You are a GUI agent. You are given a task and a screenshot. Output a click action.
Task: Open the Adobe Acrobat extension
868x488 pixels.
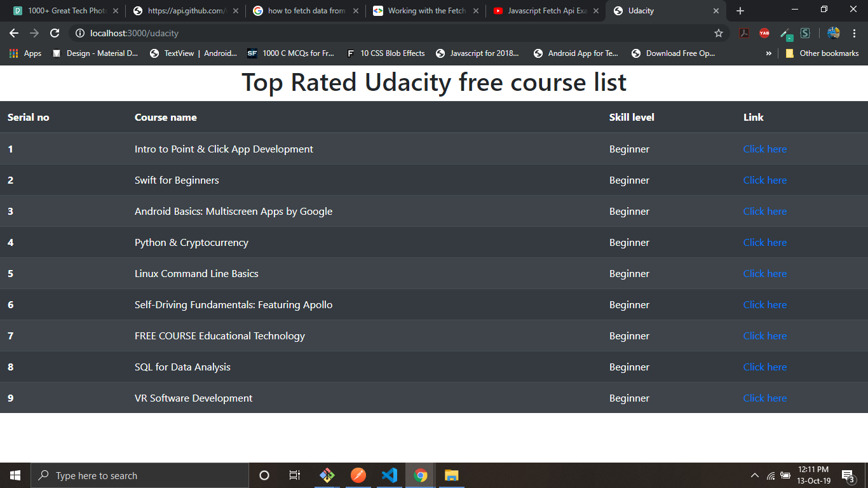(x=744, y=33)
